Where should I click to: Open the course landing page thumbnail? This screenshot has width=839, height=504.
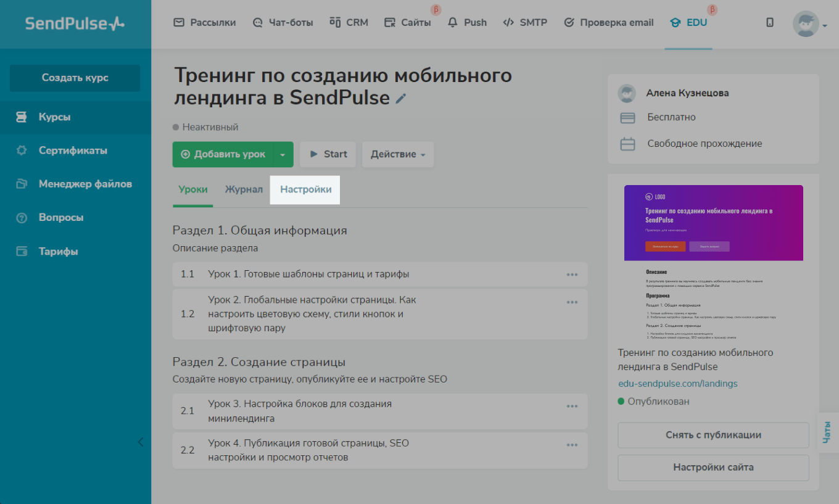click(x=714, y=262)
